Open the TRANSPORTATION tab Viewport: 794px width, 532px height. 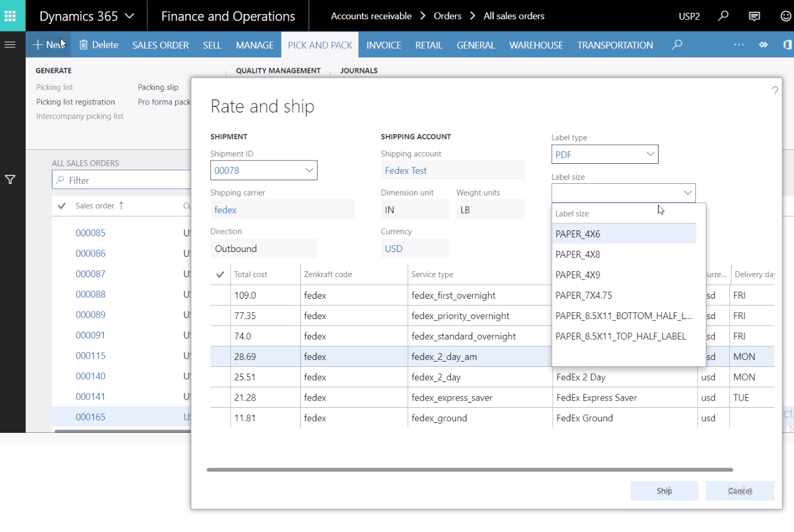click(x=615, y=45)
